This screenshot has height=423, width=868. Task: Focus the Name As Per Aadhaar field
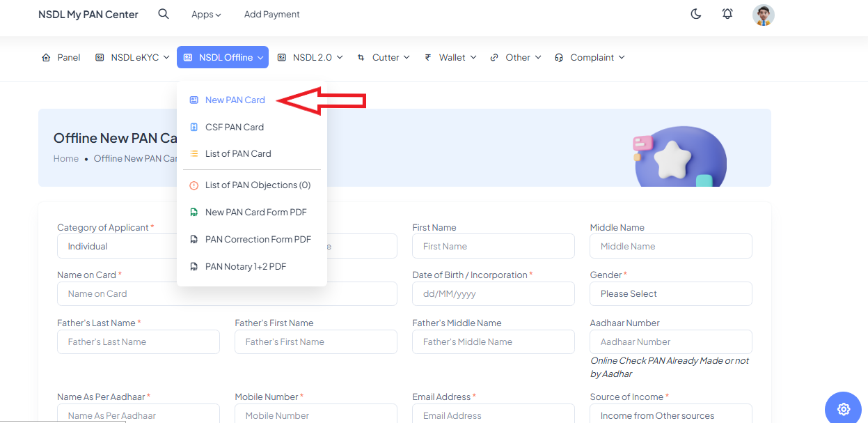(x=139, y=413)
